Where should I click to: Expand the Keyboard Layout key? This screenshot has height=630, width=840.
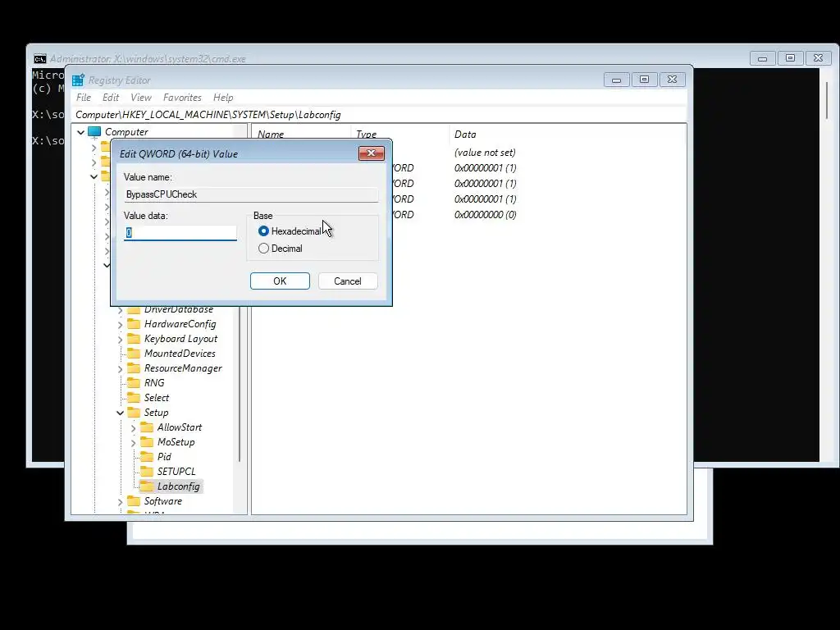[x=120, y=339]
